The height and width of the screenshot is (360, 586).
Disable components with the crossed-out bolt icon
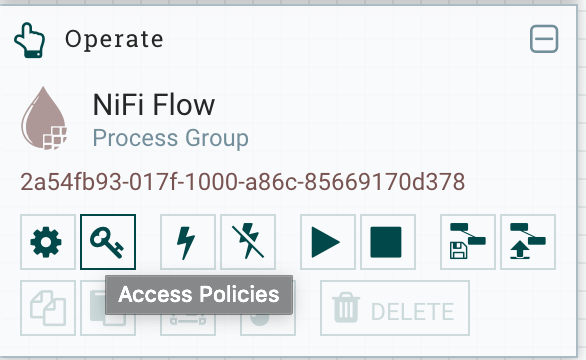pyautogui.click(x=248, y=242)
